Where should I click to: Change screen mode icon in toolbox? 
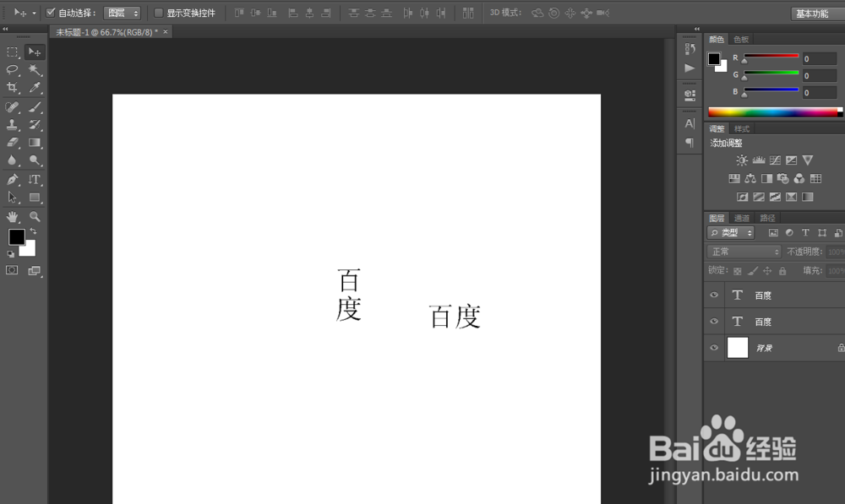pos(35,271)
